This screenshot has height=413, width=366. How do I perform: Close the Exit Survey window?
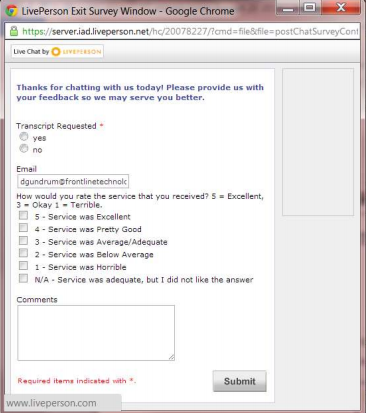tap(340, 8)
